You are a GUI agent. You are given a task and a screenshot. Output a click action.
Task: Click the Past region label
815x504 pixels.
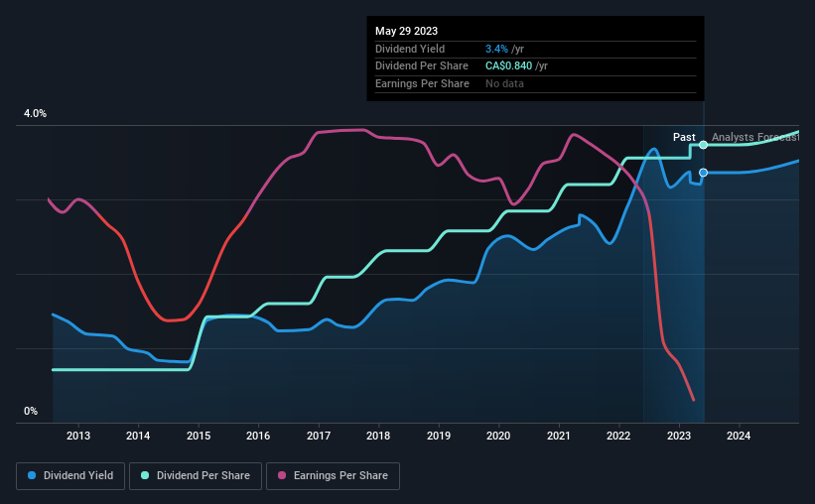(684, 137)
